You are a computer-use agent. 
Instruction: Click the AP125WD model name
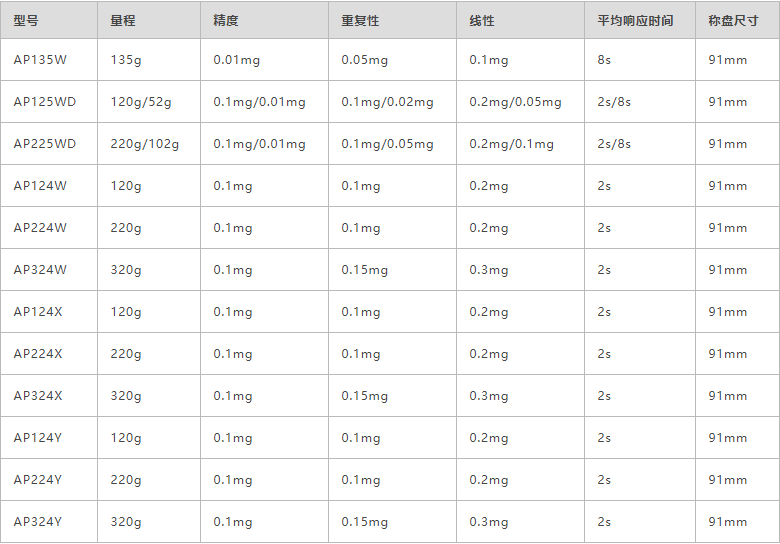click(x=45, y=102)
